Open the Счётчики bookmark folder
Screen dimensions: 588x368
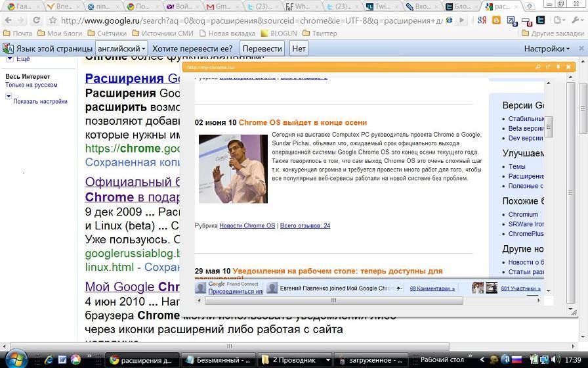[x=107, y=34]
